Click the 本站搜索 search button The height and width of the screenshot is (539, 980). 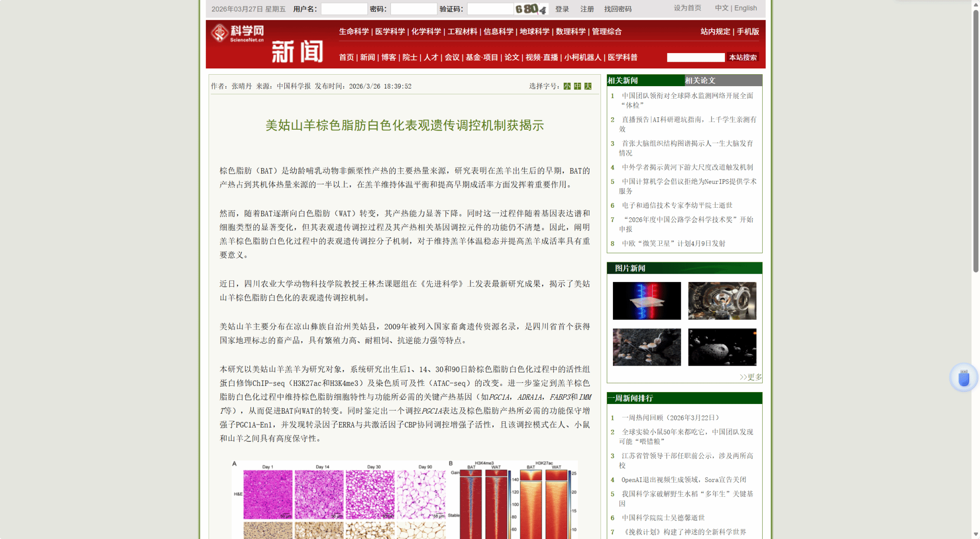[743, 57]
